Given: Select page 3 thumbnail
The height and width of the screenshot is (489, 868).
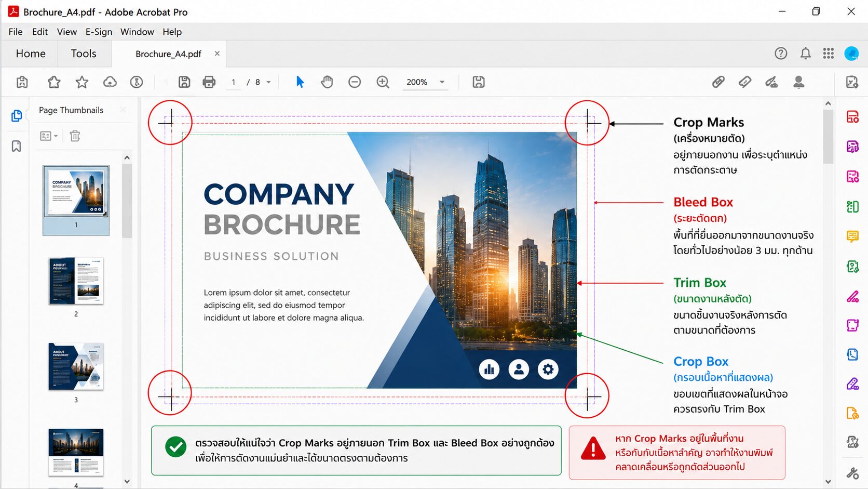Looking at the screenshot, I should [76, 366].
